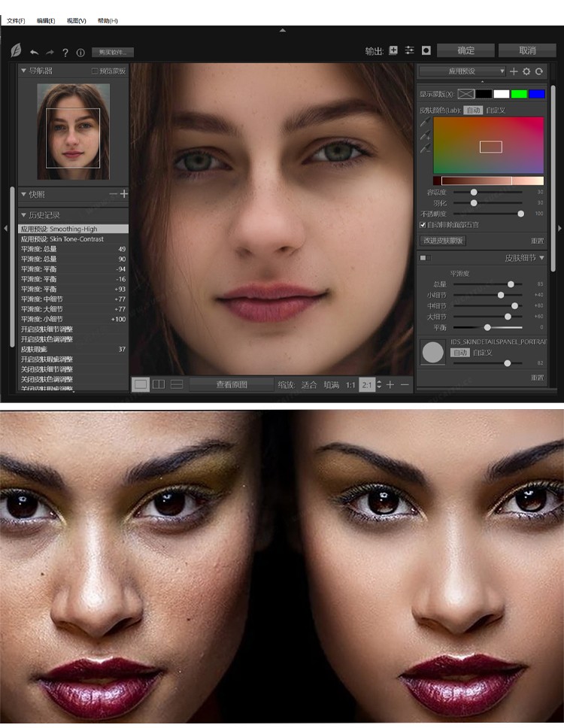
Task: Set mask display to none (crossed box)
Action: pyautogui.click(x=465, y=94)
